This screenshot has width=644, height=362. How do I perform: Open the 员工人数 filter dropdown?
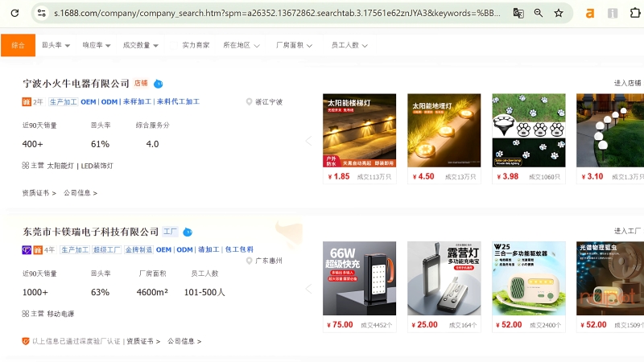point(349,45)
